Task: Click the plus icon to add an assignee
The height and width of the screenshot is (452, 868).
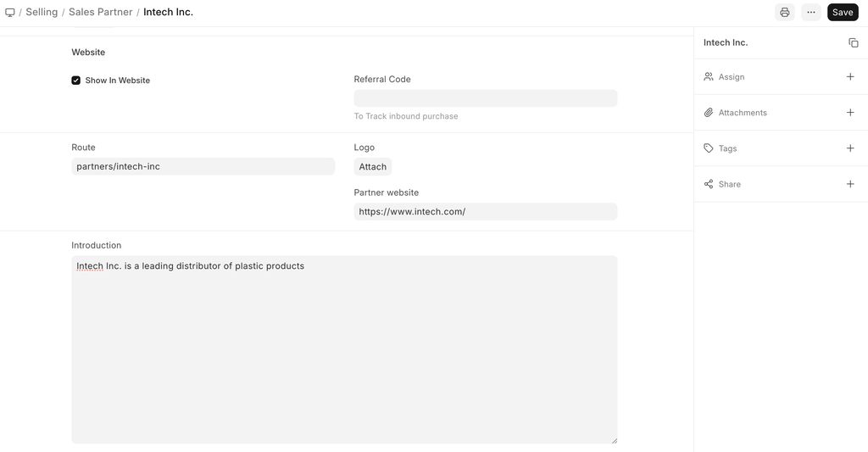Action: click(850, 77)
